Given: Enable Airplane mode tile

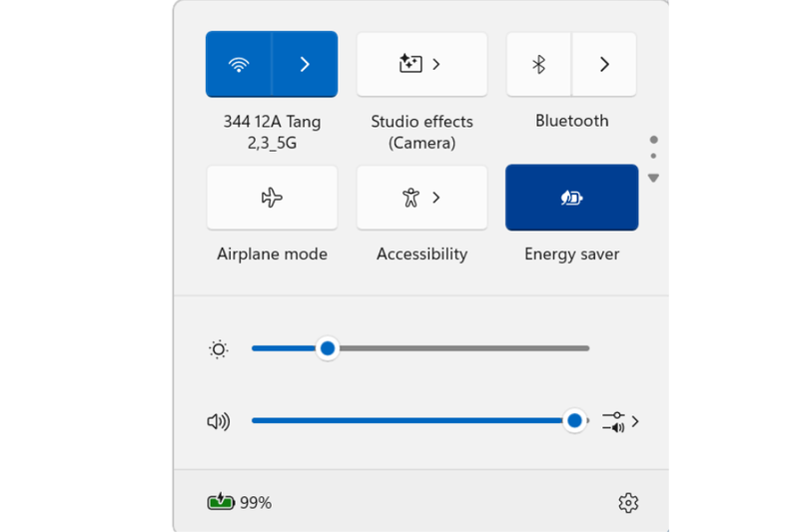Looking at the screenshot, I should pos(272,198).
